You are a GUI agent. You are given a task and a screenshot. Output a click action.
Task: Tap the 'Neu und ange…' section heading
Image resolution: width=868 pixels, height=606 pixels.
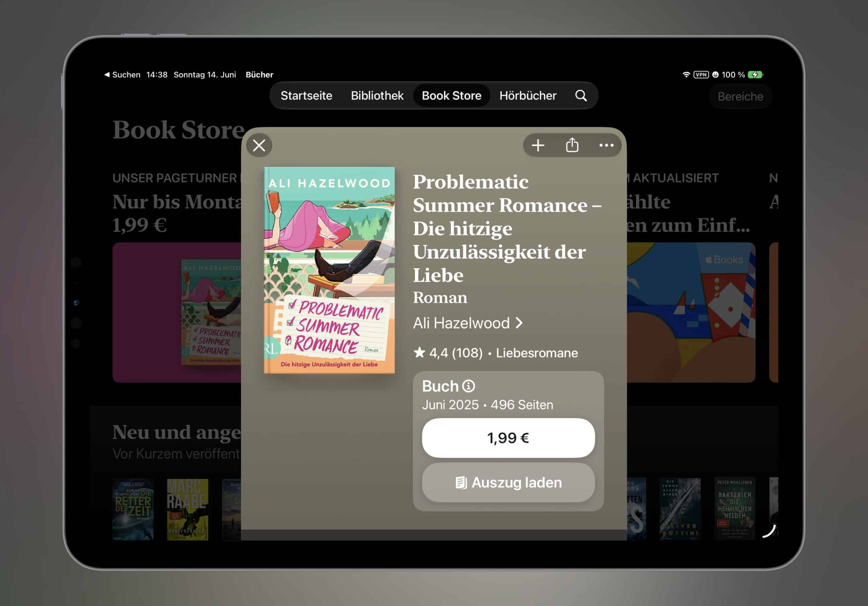pos(177,432)
